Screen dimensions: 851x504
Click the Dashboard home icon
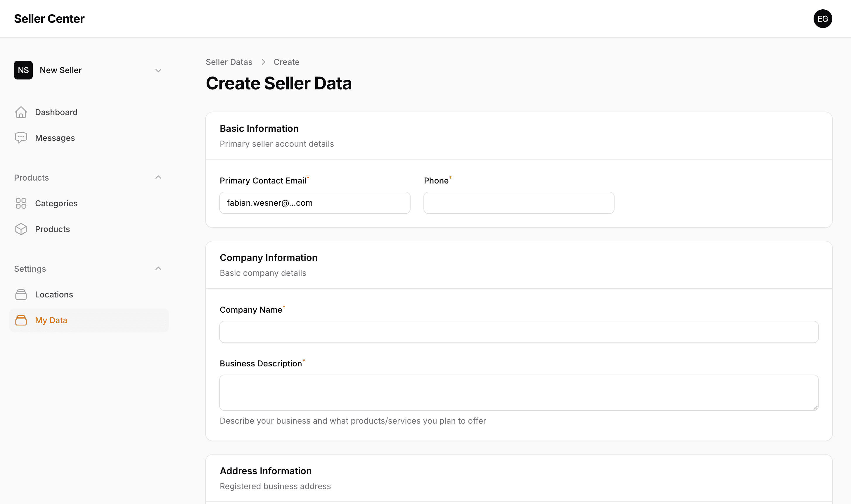pos(21,112)
